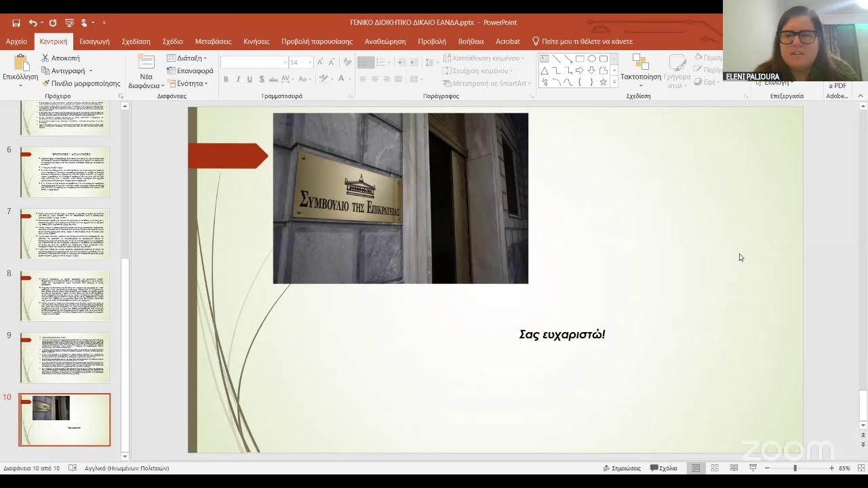
Task: Switch to the Εισαγωγή tab
Action: tap(94, 41)
